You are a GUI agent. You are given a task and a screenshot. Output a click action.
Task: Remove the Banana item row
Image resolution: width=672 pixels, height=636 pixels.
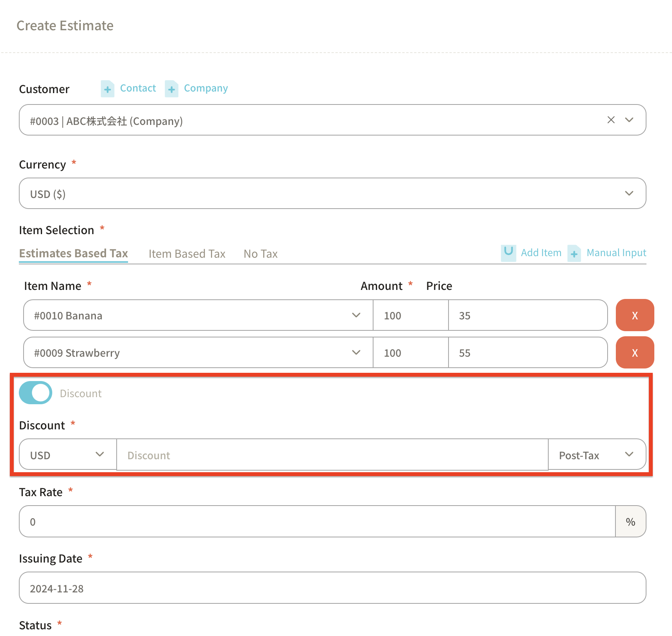[634, 315]
